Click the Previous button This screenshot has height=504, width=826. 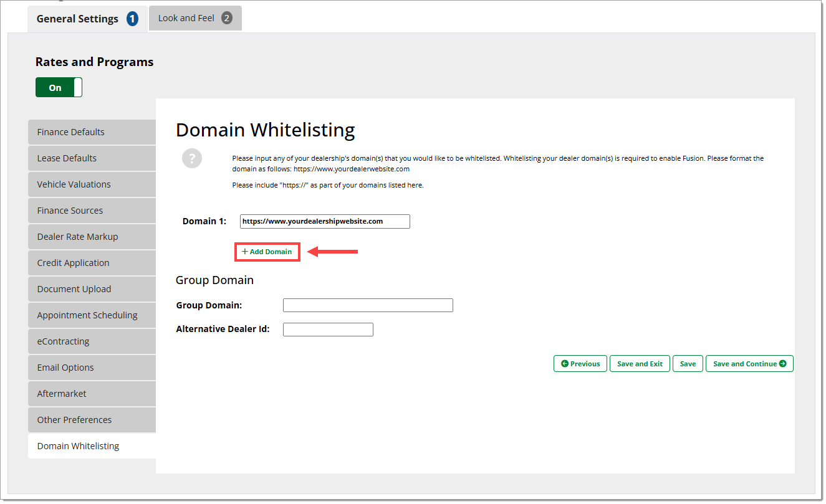(580, 364)
